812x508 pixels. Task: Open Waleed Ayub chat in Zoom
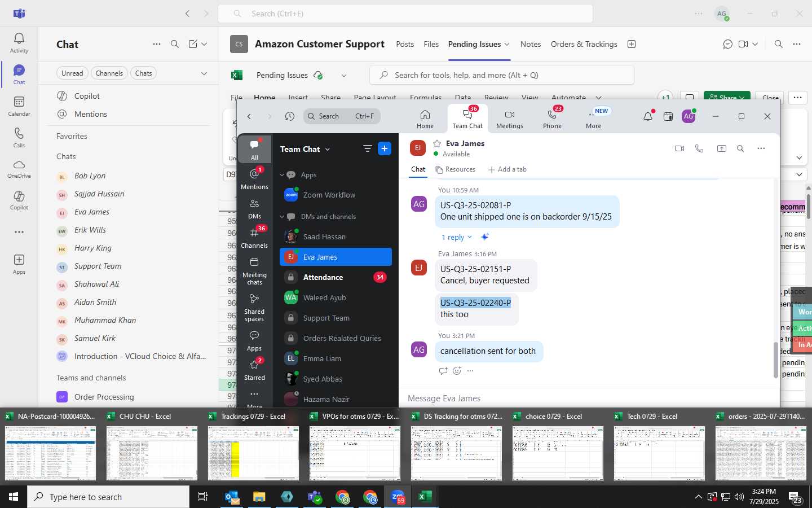pyautogui.click(x=336, y=297)
